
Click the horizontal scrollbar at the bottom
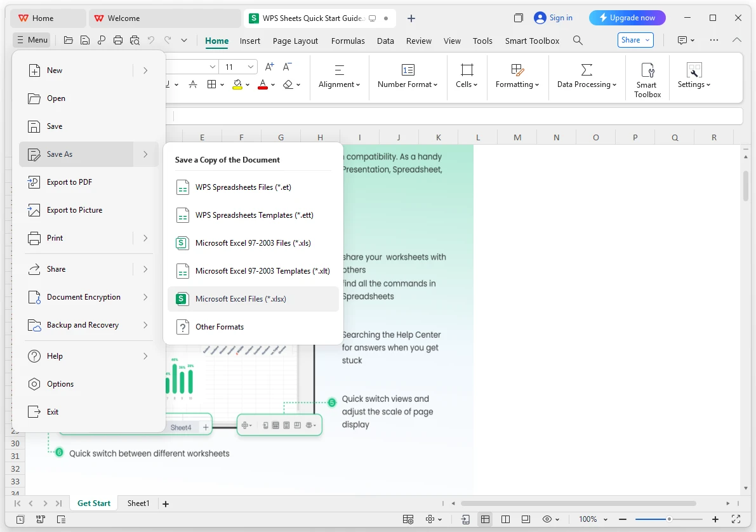[x=578, y=503]
